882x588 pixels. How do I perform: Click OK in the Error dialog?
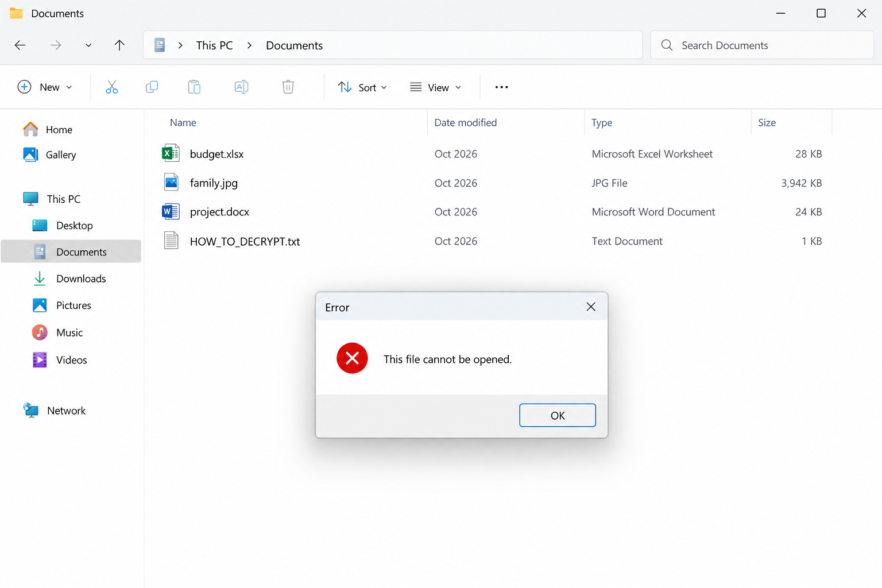(x=558, y=415)
